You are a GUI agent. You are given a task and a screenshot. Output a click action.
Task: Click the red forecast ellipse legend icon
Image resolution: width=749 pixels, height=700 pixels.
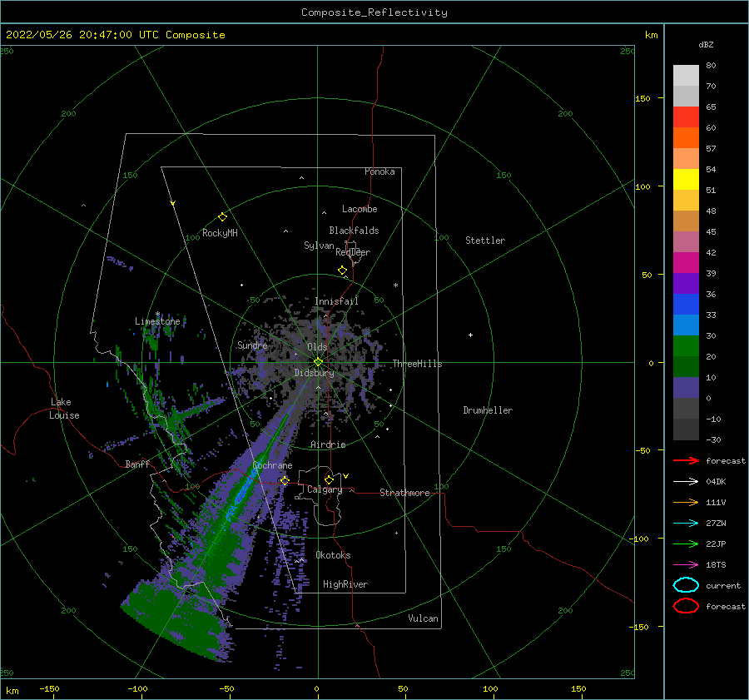click(686, 606)
